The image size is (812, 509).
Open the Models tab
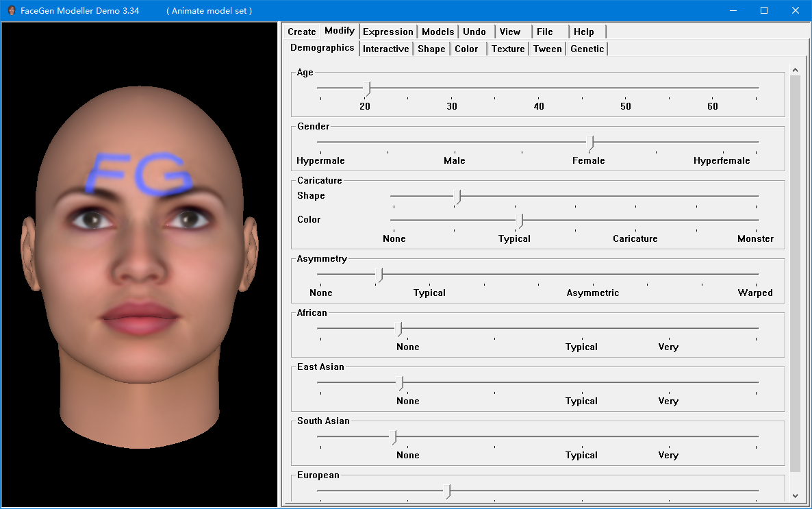pos(437,32)
